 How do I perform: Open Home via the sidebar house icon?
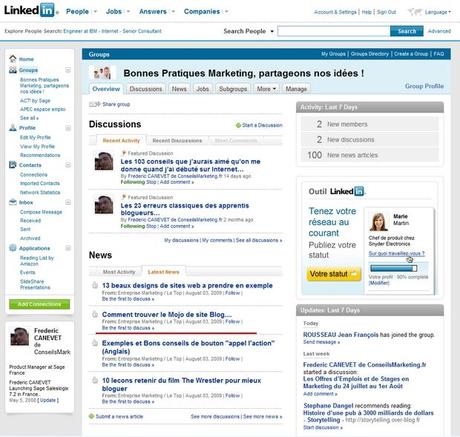pyautogui.click(x=13, y=59)
